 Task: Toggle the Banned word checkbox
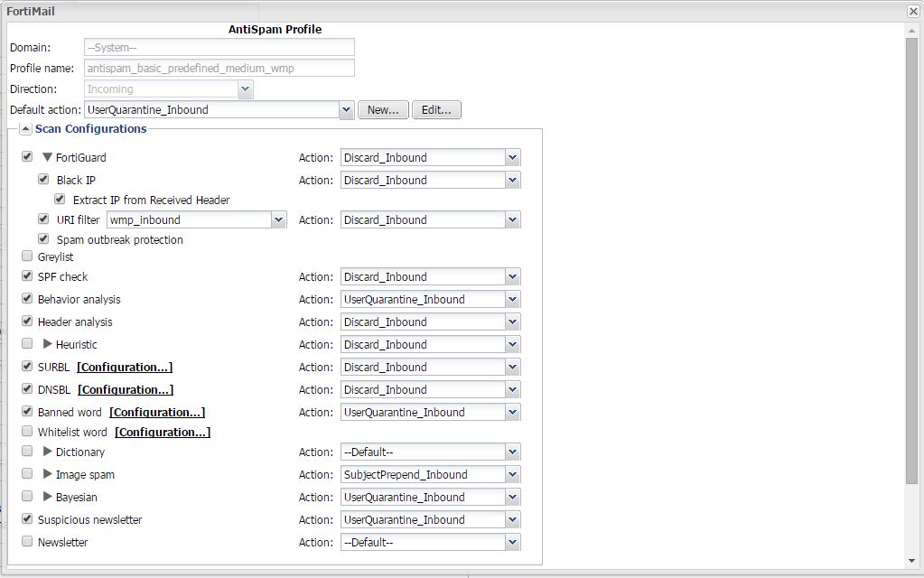[27, 411]
